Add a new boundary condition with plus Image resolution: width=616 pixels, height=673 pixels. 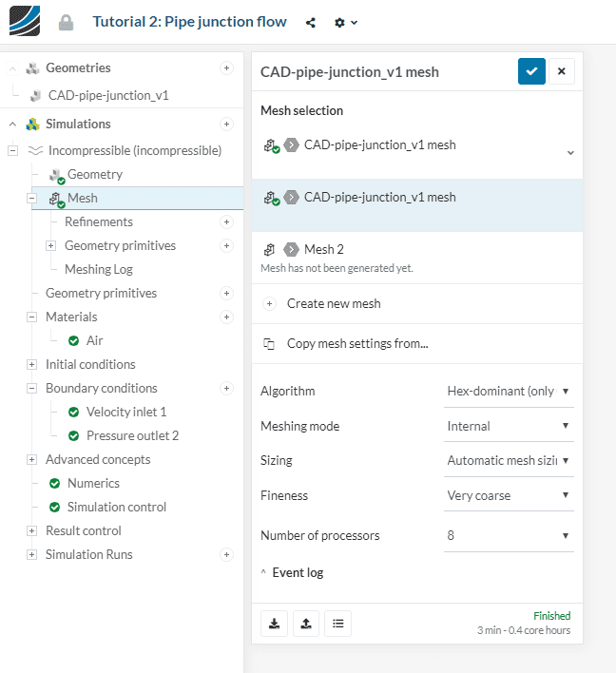[226, 388]
